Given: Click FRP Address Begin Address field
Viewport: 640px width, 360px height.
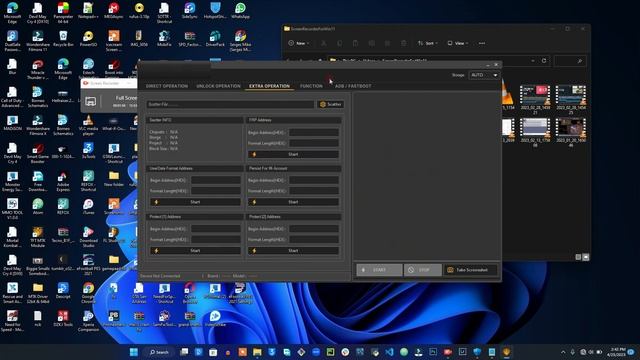Looking at the screenshot, I should pos(314,133).
